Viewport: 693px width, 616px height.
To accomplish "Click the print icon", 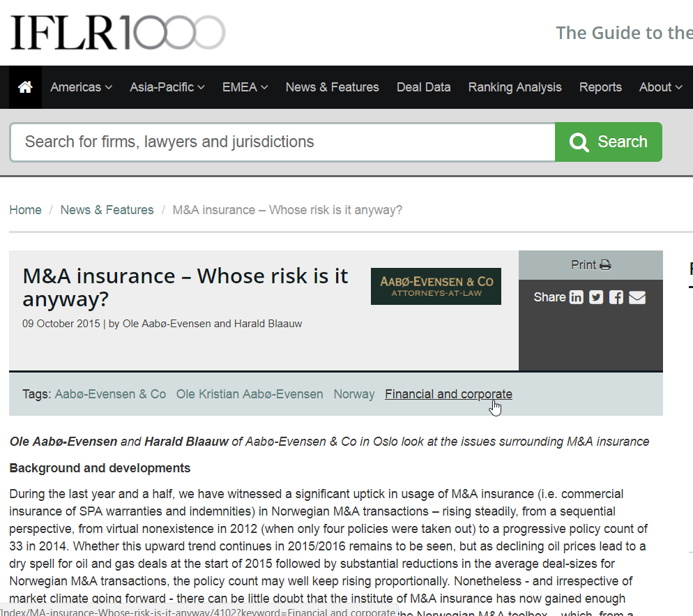I will coord(605,265).
